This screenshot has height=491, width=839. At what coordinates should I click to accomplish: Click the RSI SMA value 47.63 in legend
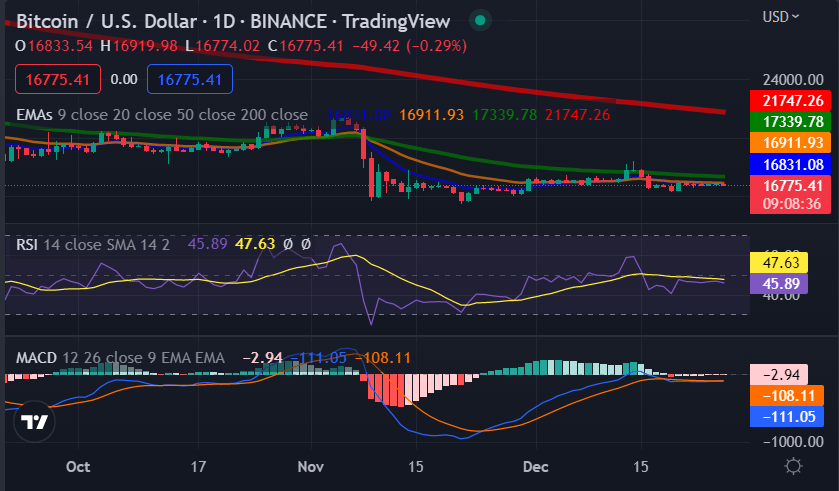tap(255, 244)
